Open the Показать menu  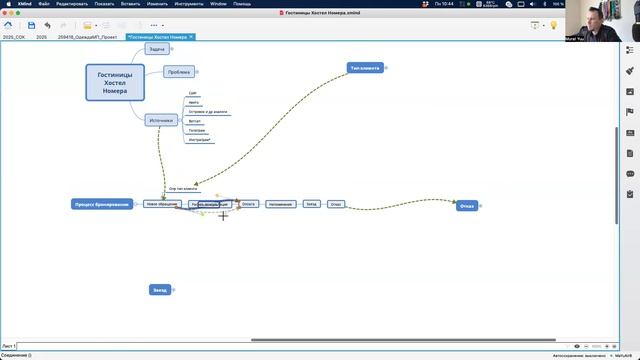coord(104,4)
